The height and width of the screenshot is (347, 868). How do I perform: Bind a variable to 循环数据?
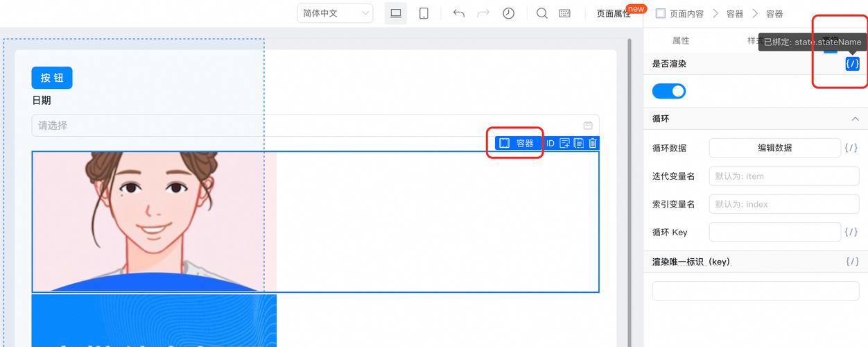[852, 148]
